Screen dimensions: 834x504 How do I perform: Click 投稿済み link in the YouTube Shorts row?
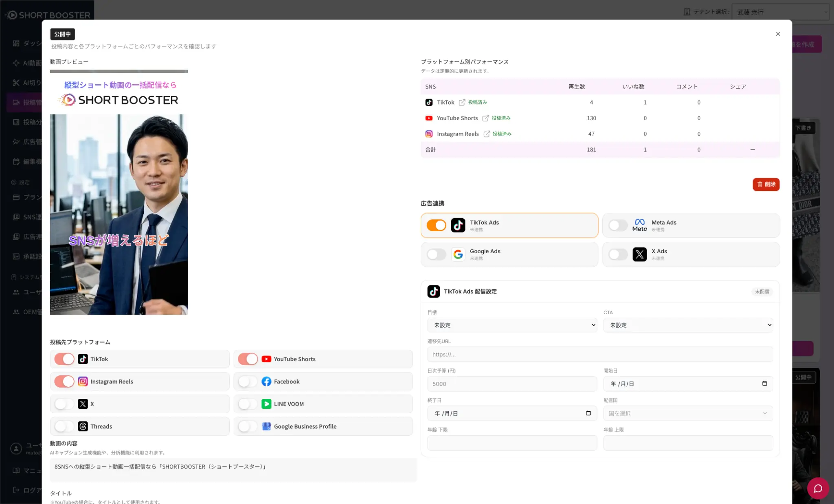[501, 118]
